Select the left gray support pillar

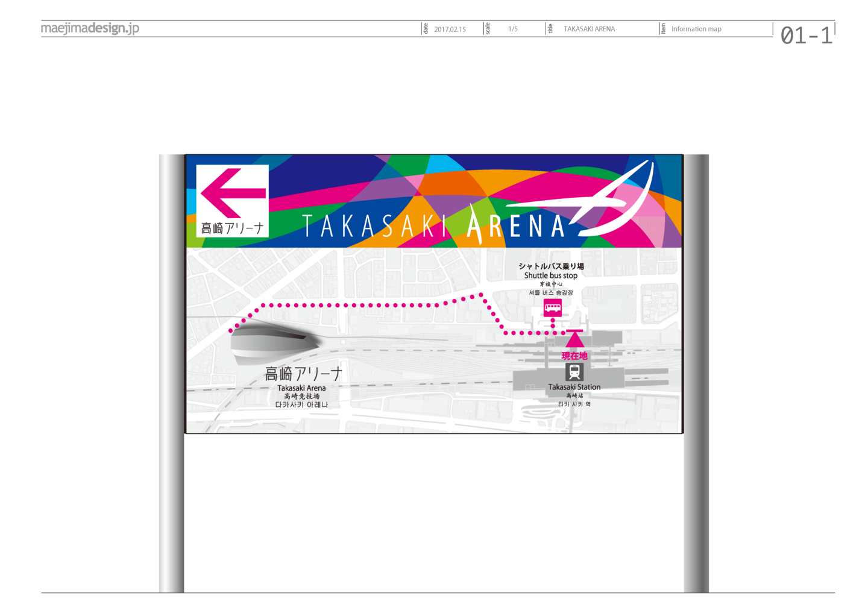click(x=171, y=374)
